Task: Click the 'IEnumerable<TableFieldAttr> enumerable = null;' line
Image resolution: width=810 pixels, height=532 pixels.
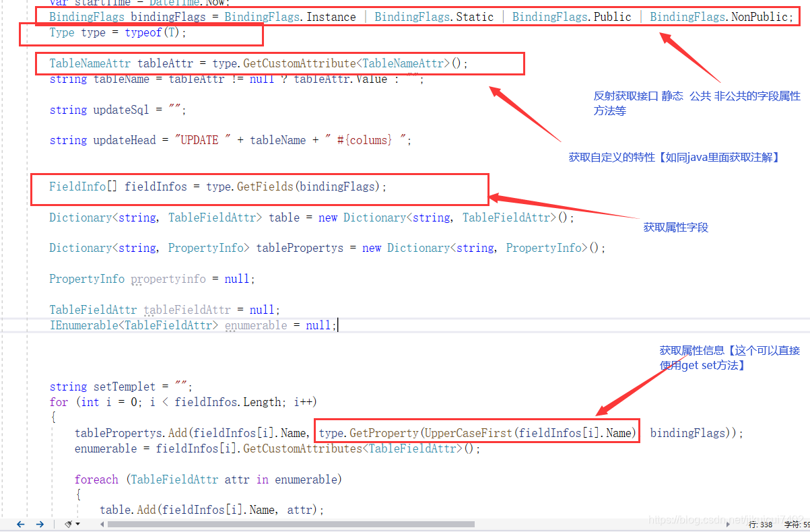Action: point(193,325)
